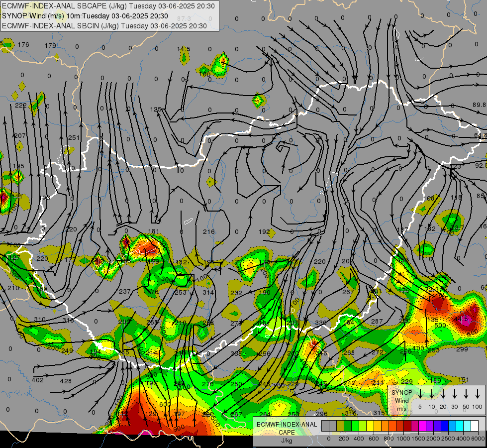This screenshot has height=448, width=487.
Task: Click the 4000 tick label in CAPE legend
Action: pos(463,439)
